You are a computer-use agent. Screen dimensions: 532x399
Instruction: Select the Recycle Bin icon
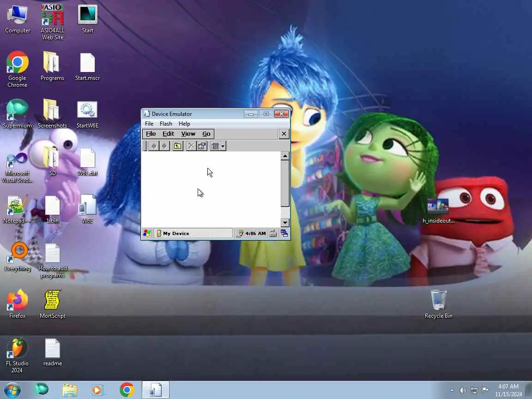tap(438, 304)
